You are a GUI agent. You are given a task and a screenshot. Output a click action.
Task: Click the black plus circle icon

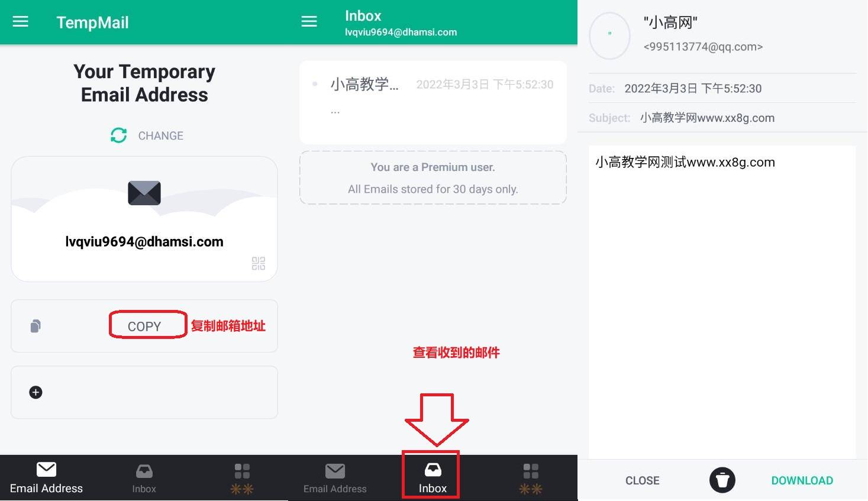[x=36, y=392]
